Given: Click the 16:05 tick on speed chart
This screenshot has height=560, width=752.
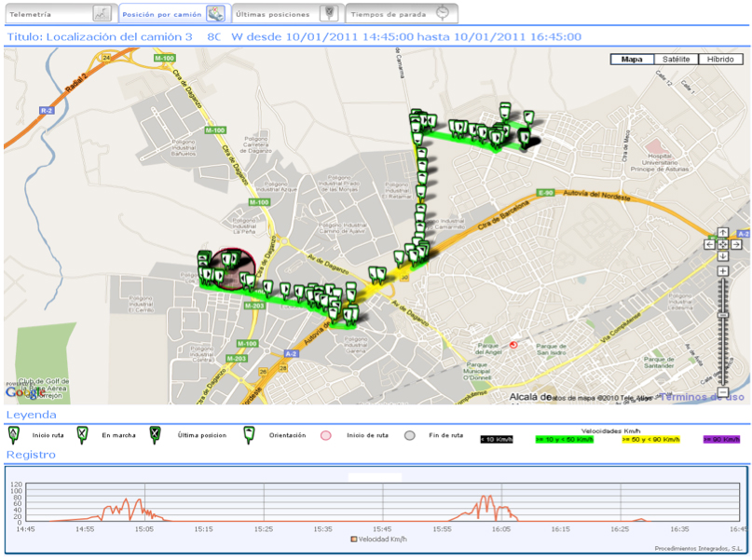Looking at the screenshot, I should 501,529.
